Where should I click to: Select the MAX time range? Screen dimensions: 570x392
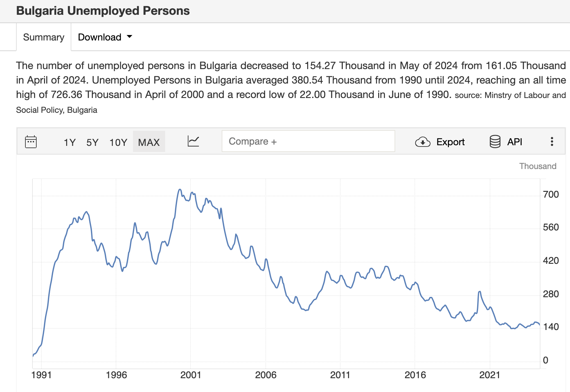pyautogui.click(x=149, y=142)
